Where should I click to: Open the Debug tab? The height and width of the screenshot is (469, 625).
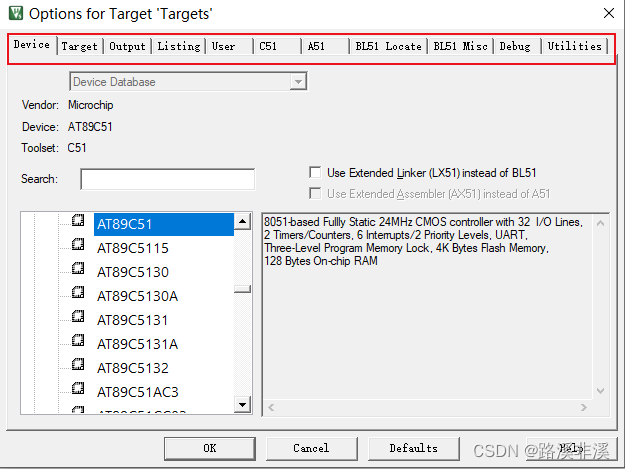click(515, 46)
